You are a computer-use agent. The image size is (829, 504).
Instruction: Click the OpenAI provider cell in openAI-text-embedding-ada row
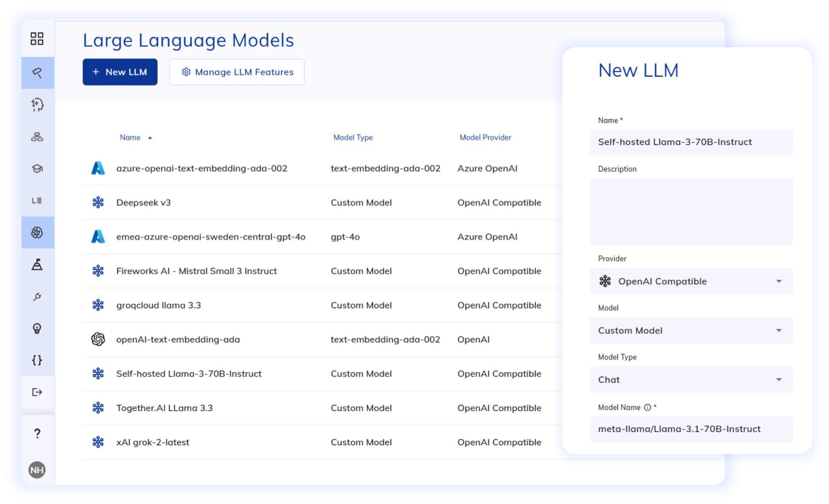click(473, 339)
